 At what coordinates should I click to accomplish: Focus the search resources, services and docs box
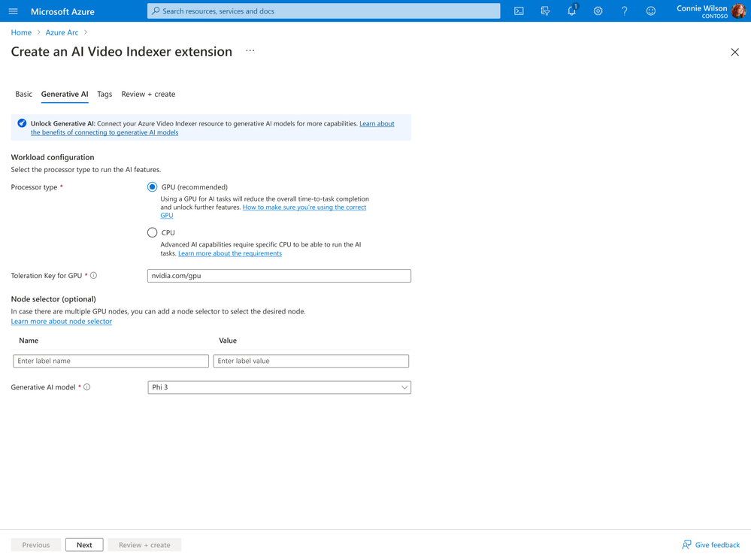[x=324, y=11]
